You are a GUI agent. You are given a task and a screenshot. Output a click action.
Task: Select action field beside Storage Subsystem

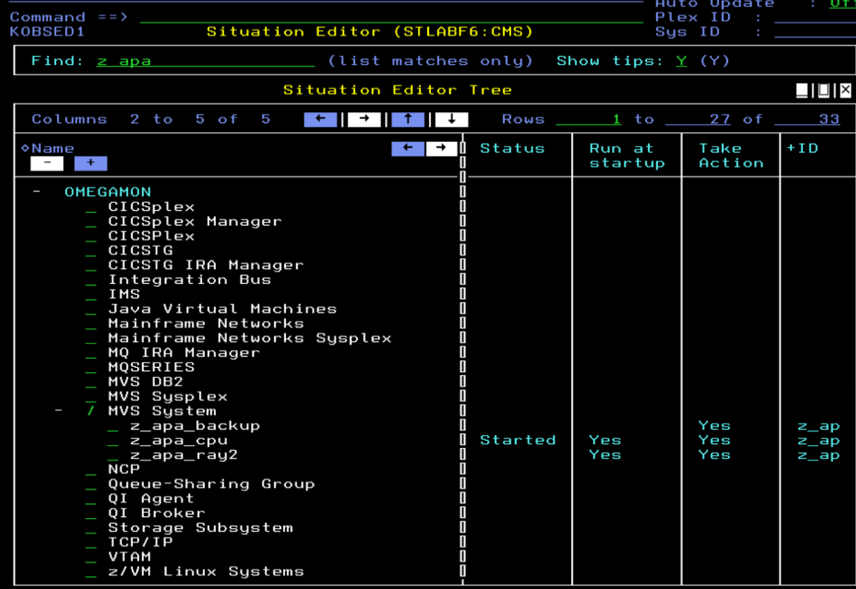(91, 528)
